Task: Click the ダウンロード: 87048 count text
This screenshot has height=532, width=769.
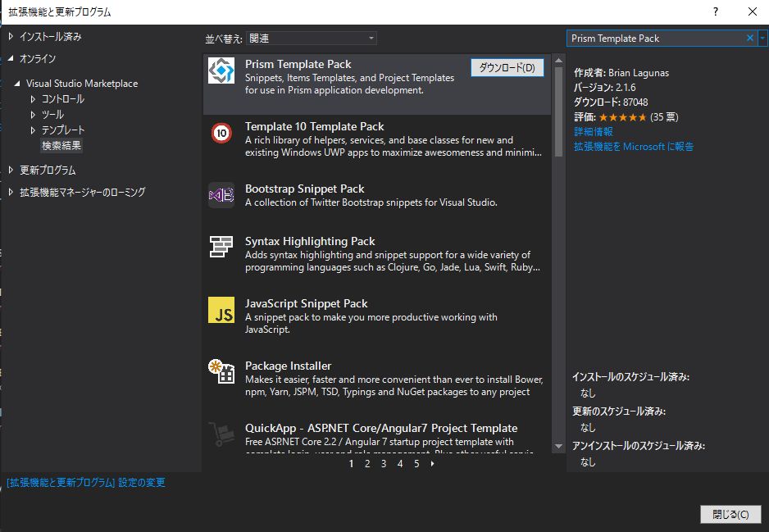Action: [x=611, y=102]
